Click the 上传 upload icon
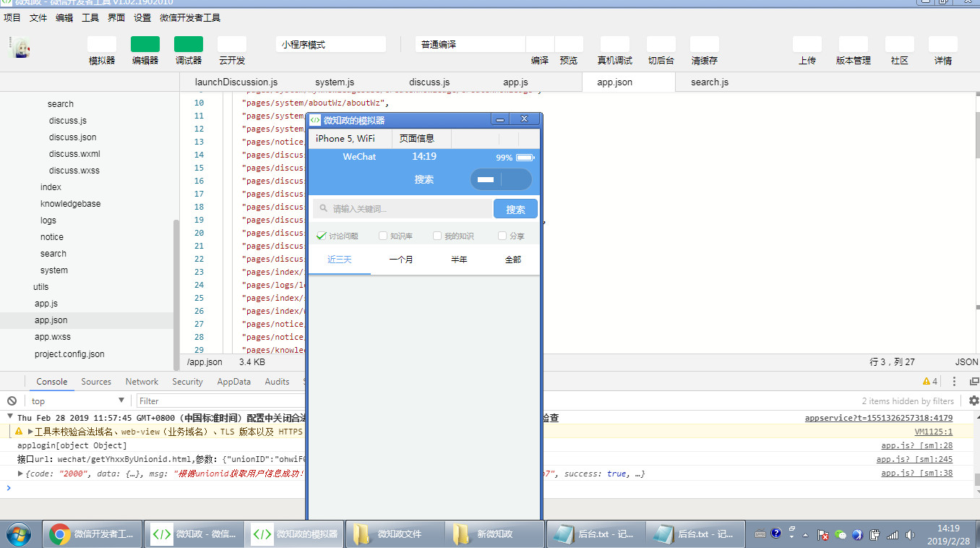Viewport: 980px width, 548px height. (x=807, y=45)
